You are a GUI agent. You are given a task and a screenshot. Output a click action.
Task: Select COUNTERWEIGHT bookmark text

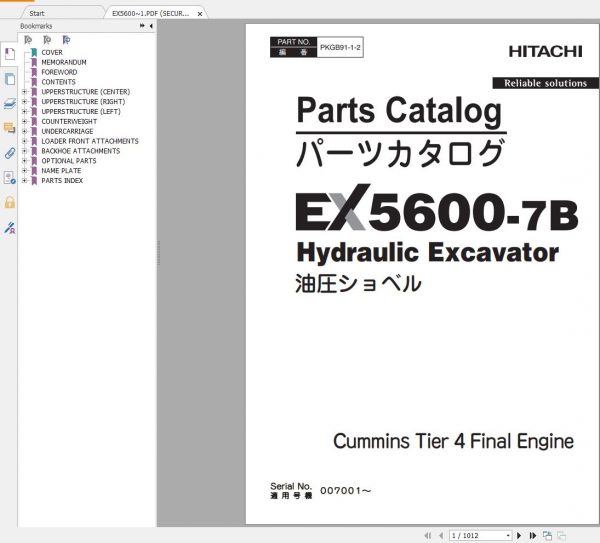pos(69,121)
